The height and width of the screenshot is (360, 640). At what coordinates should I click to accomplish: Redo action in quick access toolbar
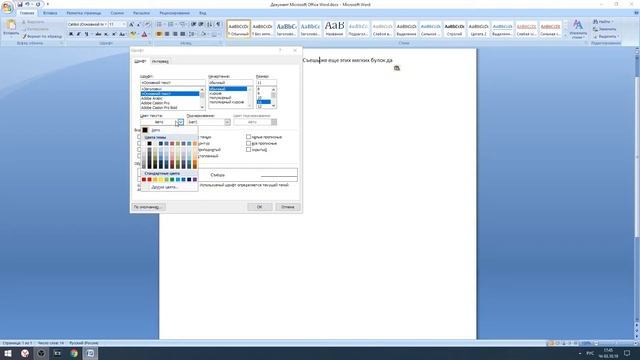(38, 4)
